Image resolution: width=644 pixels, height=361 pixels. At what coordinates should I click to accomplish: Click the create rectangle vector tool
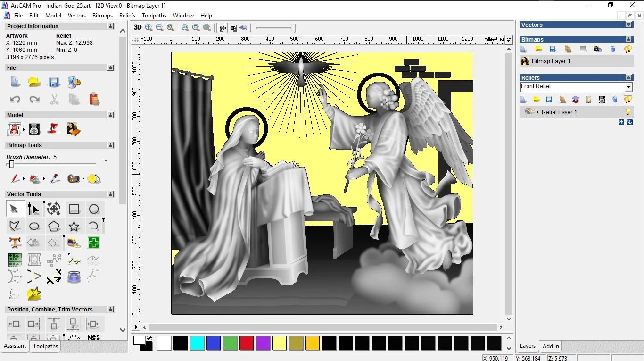[74, 209]
